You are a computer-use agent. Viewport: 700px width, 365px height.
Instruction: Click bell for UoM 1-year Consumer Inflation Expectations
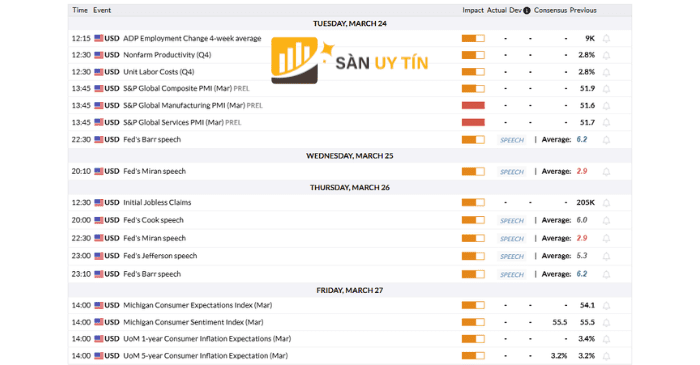606,339
